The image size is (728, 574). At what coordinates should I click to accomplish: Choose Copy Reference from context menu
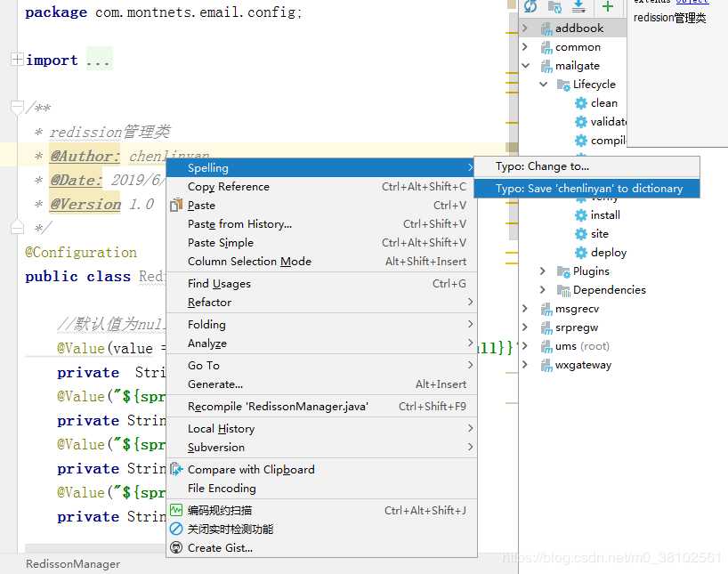click(x=321, y=186)
